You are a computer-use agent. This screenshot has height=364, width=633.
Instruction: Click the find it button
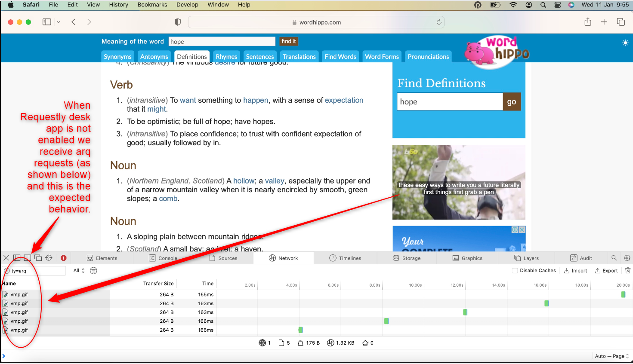(x=289, y=41)
